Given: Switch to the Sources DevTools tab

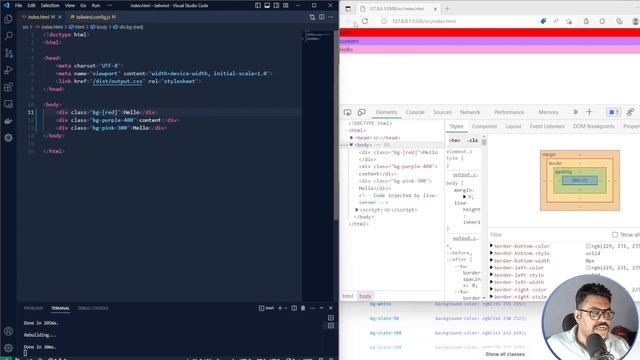Looking at the screenshot, I should (x=442, y=112).
